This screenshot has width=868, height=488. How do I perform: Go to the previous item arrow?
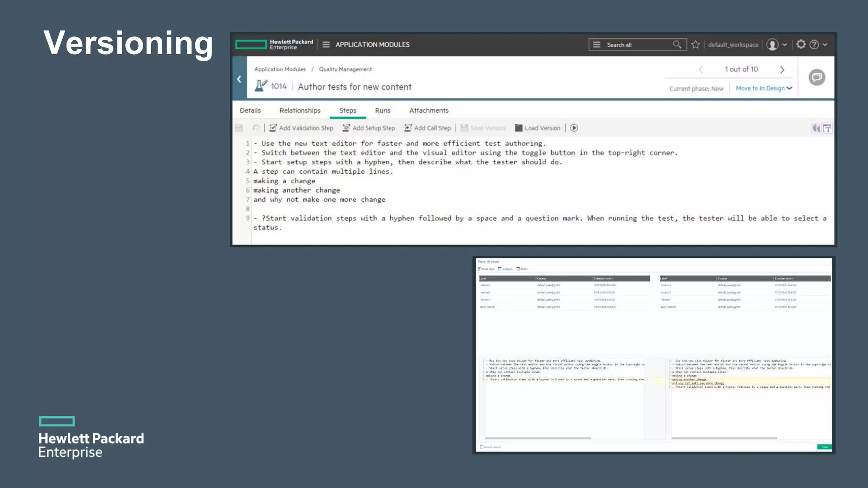click(x=701, y=69)
